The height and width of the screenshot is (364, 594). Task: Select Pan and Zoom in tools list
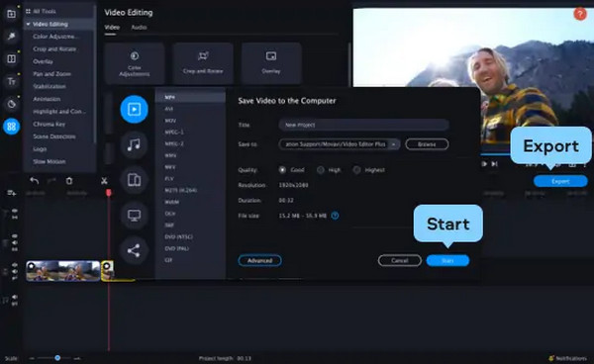(51, 74)
